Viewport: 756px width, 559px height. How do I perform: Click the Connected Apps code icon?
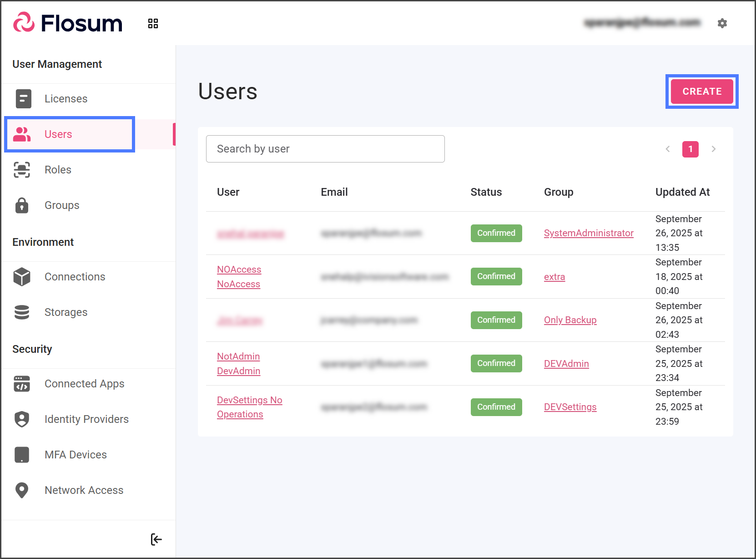(22, 384)
